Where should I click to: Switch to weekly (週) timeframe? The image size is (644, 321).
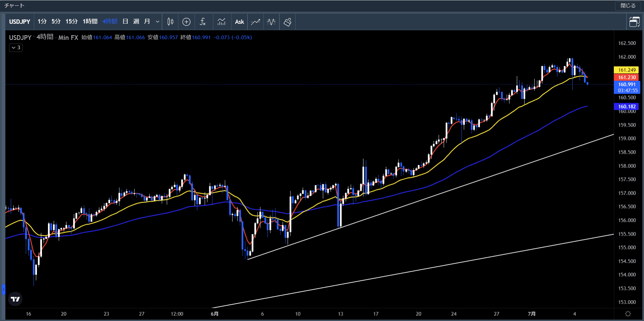[136, 21]
